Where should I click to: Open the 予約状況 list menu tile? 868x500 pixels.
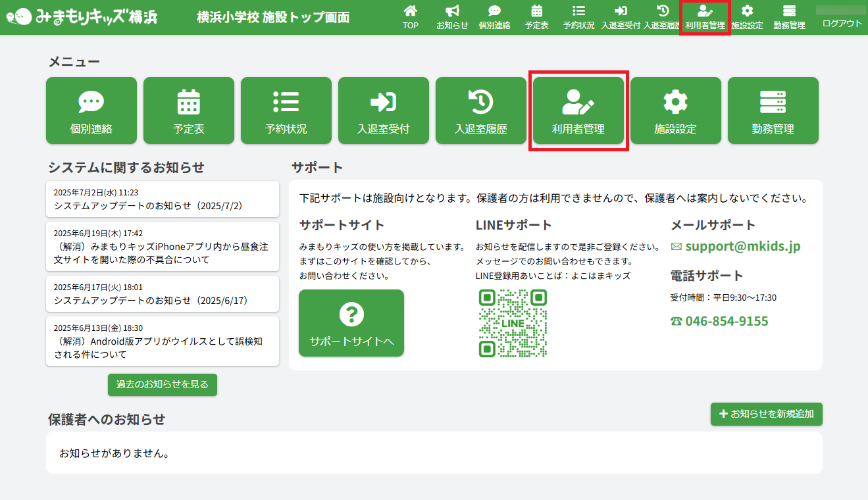[286, 111]
